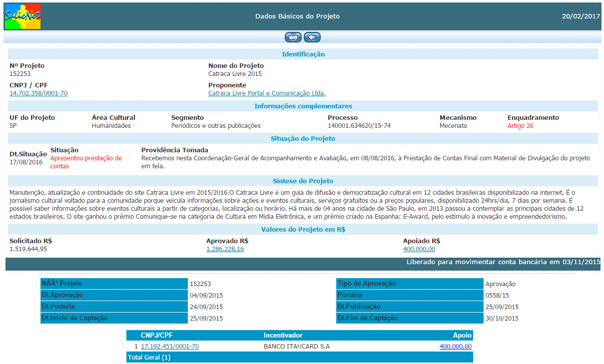Click the segment Periódicos e outras publicações
604x364 pixels.
coord(216,126)
